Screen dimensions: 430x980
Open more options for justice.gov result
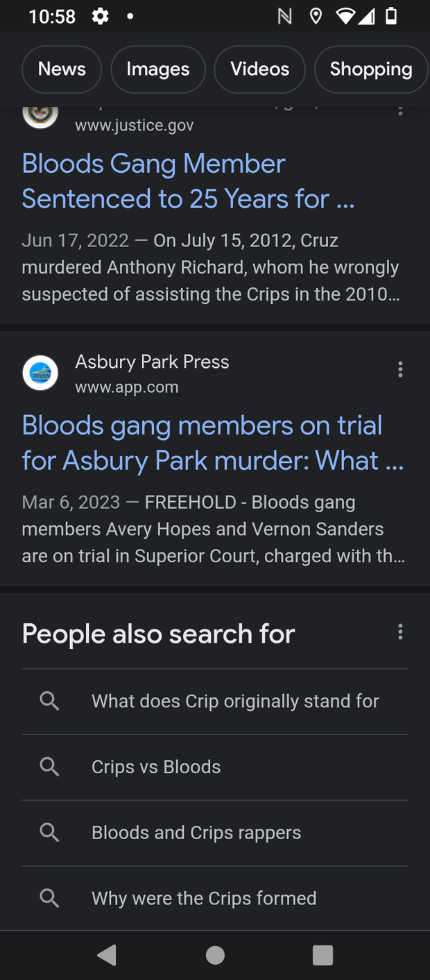click(400, 111)
